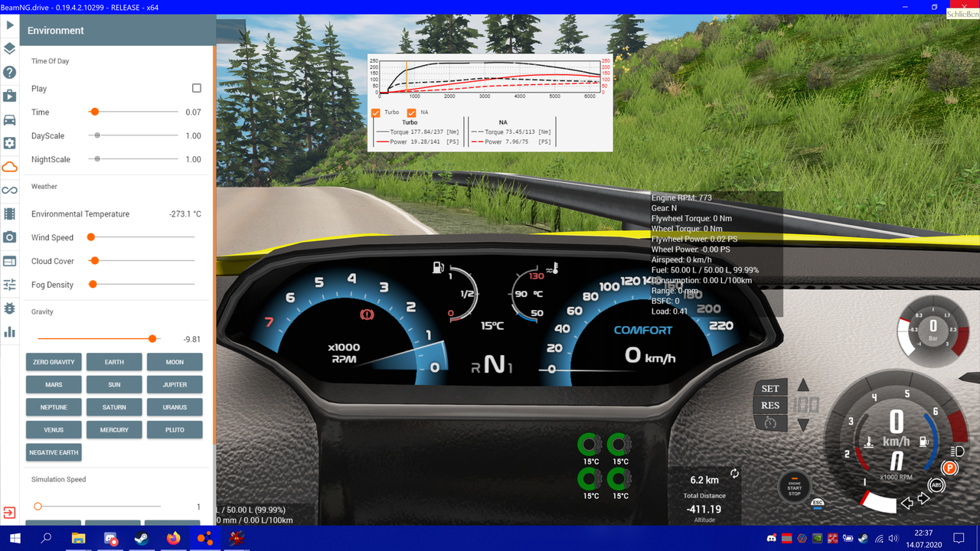Click the VENUS gravity button

coord(54,429)
